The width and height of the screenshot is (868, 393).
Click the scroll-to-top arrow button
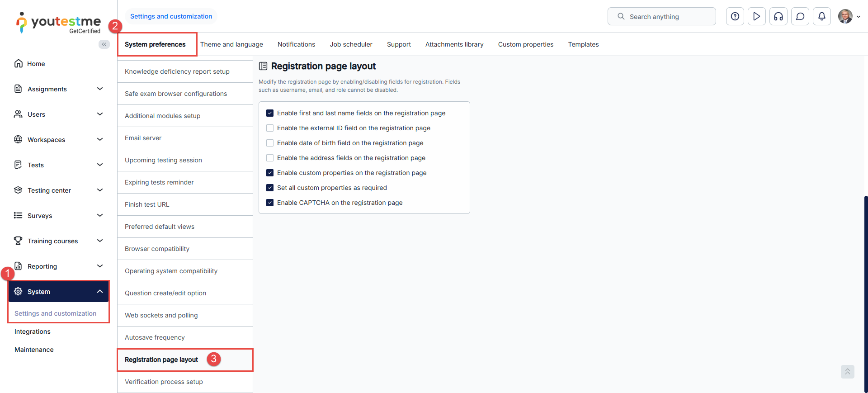848,372
